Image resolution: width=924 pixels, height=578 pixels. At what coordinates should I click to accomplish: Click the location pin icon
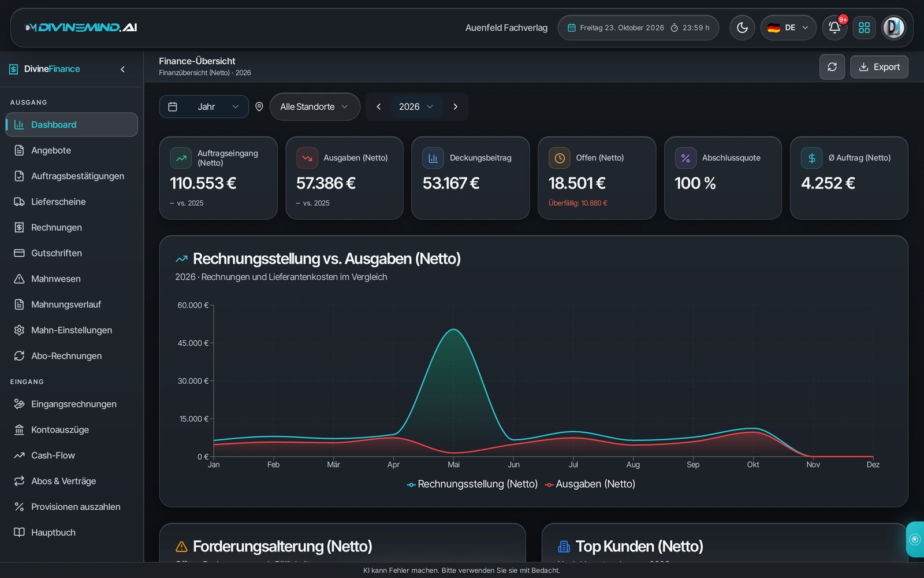click(x=259, y=107)
